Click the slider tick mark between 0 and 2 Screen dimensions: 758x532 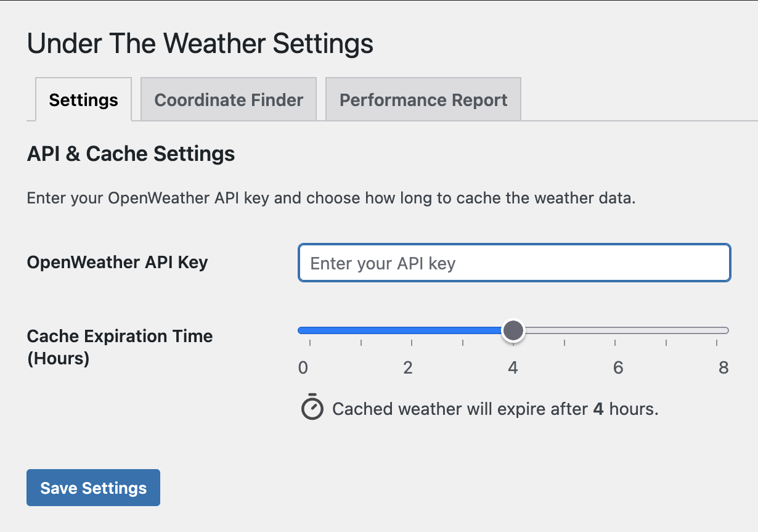coord(361,342)
